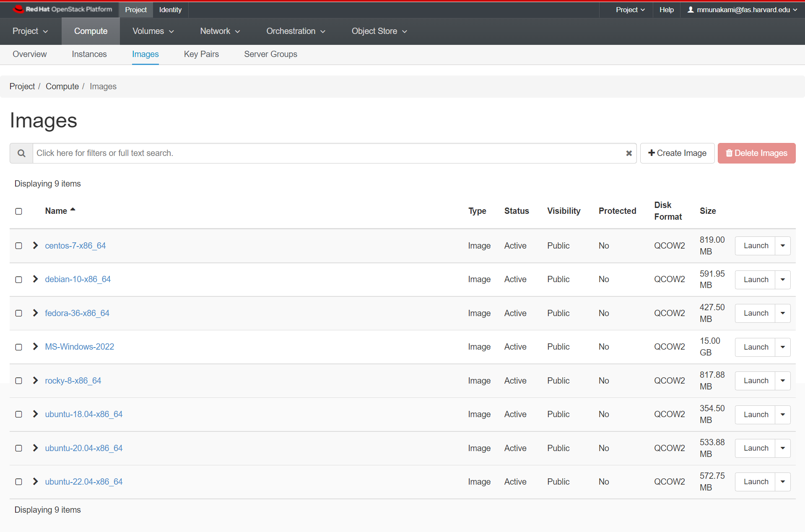Image resolution: width=805 pixels, height=532 pixels.
Task: Click the Project breadcrumb link
Action: point(22,86)
